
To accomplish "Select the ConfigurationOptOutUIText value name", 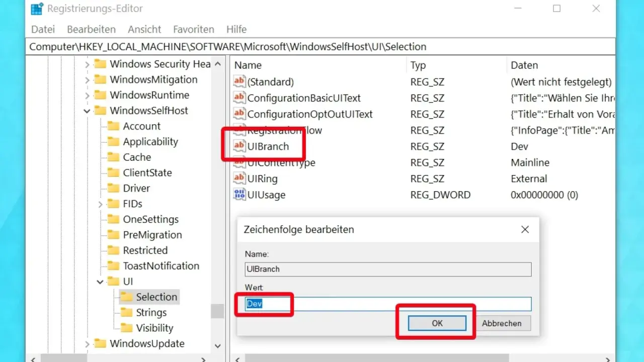I will click(310, 114).
